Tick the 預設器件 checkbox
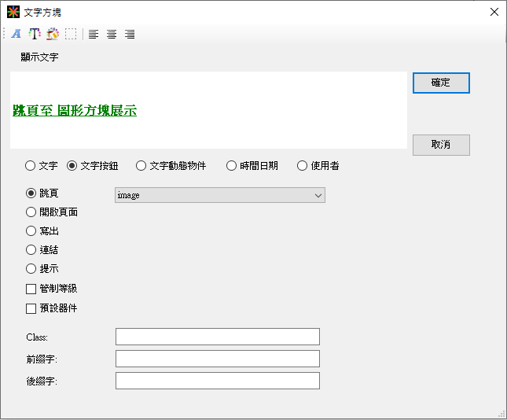Screen dimensions: 507x420 point(31,308)
